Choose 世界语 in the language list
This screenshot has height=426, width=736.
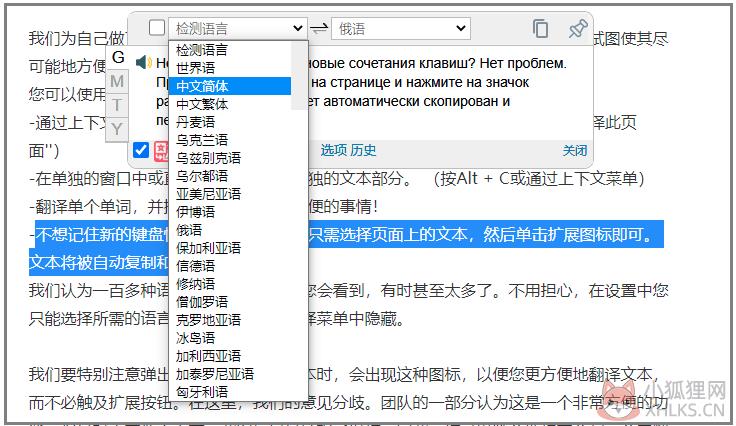click(230, 68)
